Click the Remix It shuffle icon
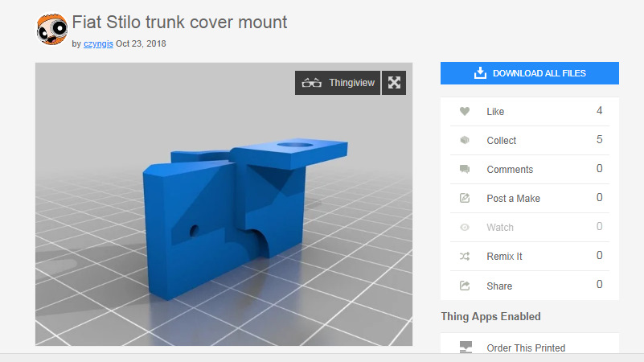 [465, 257]
